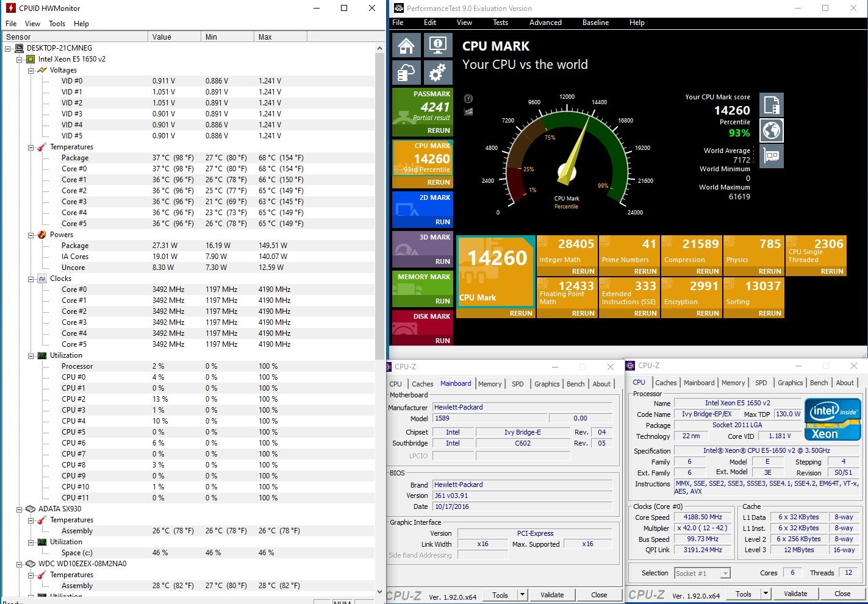Screen dimensions: 868x604
Task: Open PerformanceTest Advanced menu
Action: (545, 23)
